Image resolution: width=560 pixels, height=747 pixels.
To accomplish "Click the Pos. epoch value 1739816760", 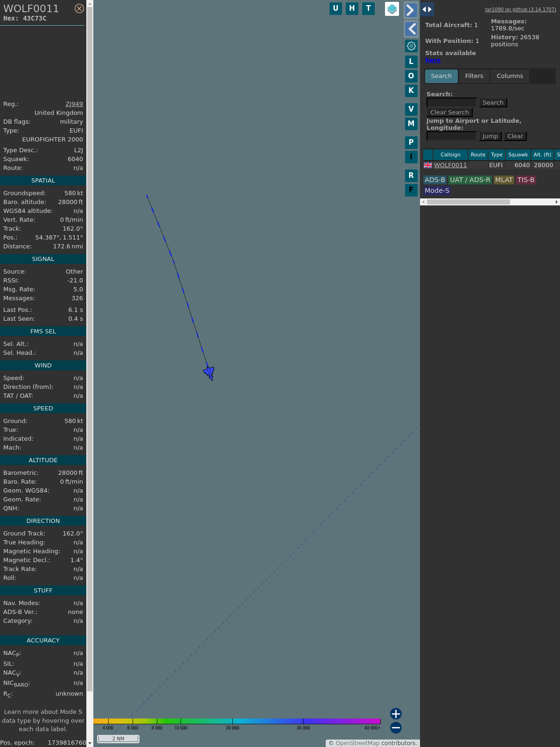I will click(x=67, y=742).
